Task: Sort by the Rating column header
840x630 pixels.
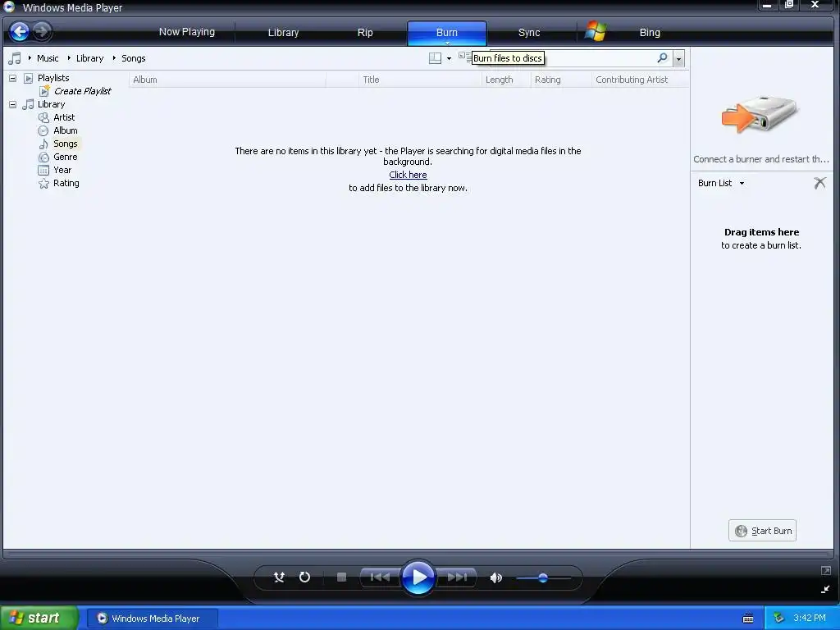Action: pyautogui.click(x=561, y=80)
